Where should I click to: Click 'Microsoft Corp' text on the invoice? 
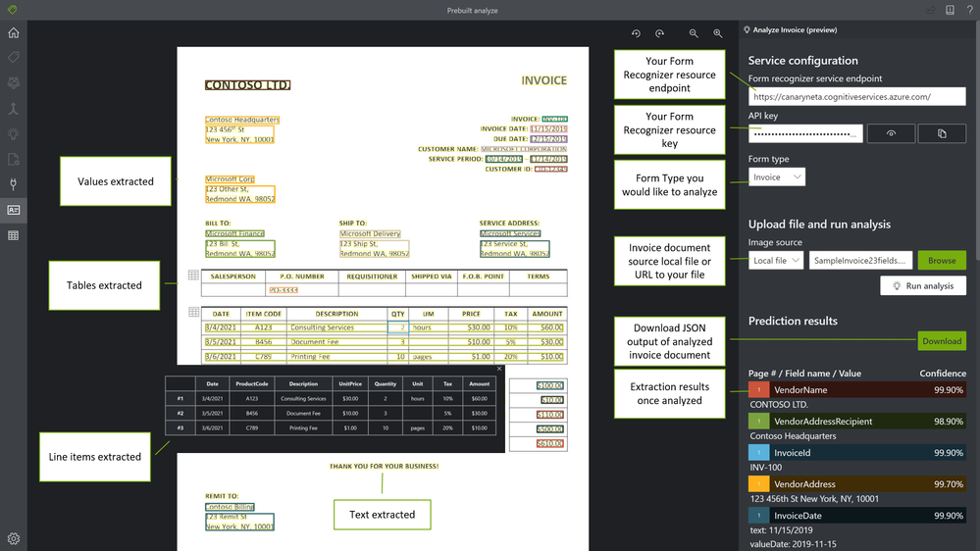click(x=230, y=178)
